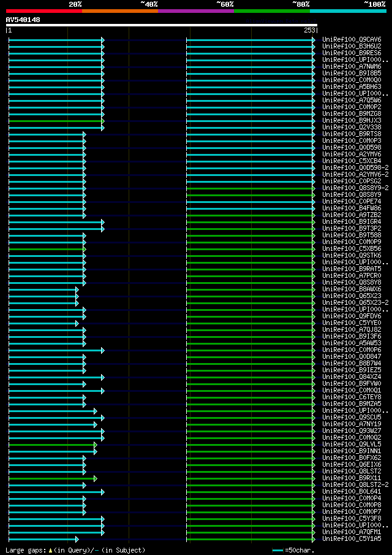Viewport: 392px width, 555px height.
Task: Click the UniRef100_Q8LST2-2 label
Action: tap(355, 485)
